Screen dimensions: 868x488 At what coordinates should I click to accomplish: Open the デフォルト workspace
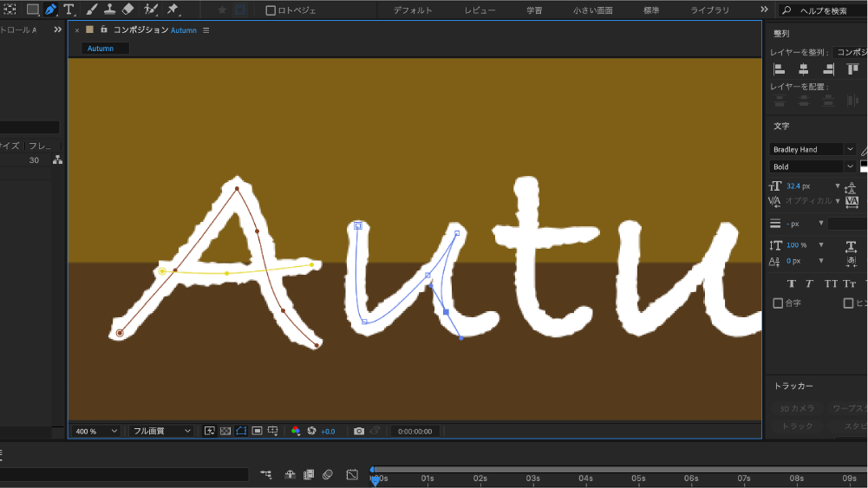pos(413,10)
